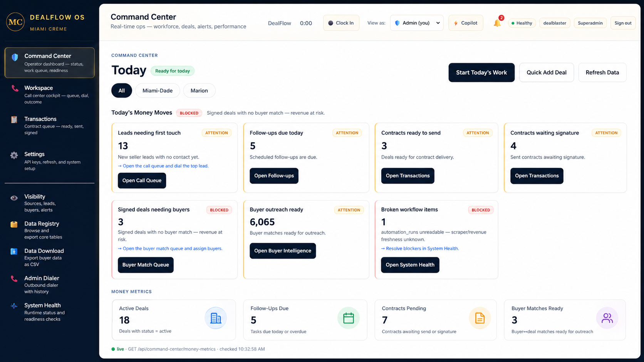
Task: Click the Healthy status pill
Action: coord(522,23)
